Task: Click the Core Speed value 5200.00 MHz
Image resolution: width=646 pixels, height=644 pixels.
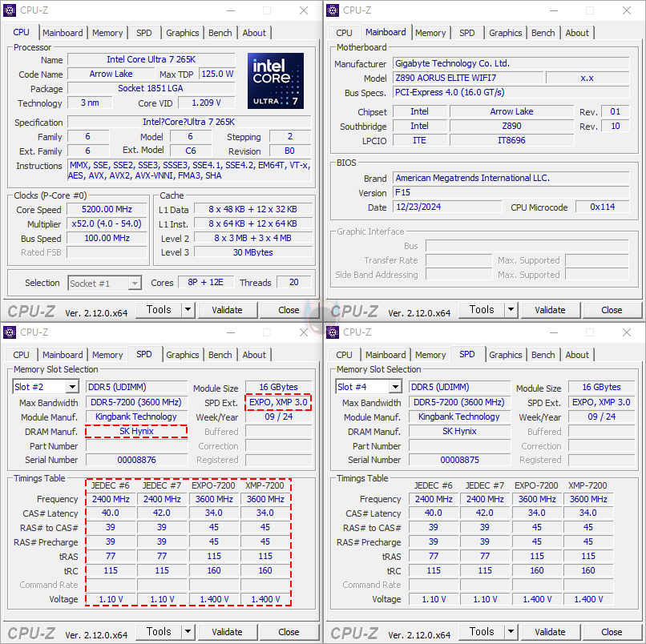Action: coord(107,209)
